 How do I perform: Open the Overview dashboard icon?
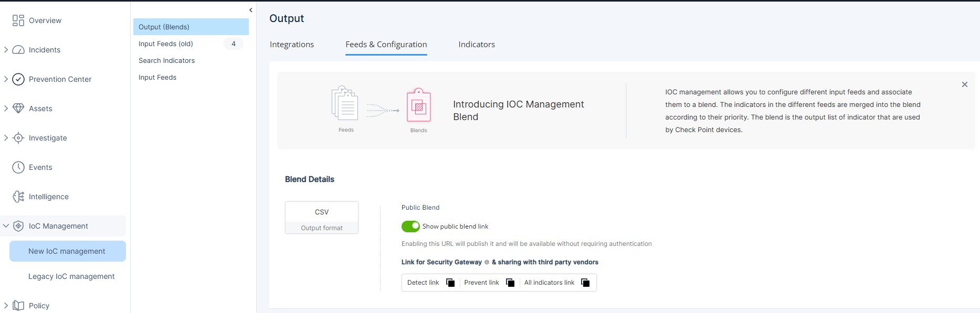pos(18,20)
